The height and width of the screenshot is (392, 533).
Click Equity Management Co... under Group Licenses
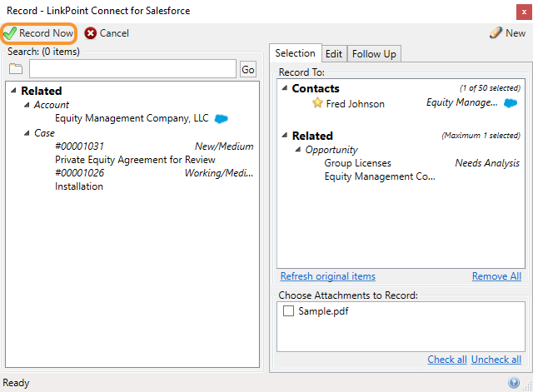tap(380, 176)
